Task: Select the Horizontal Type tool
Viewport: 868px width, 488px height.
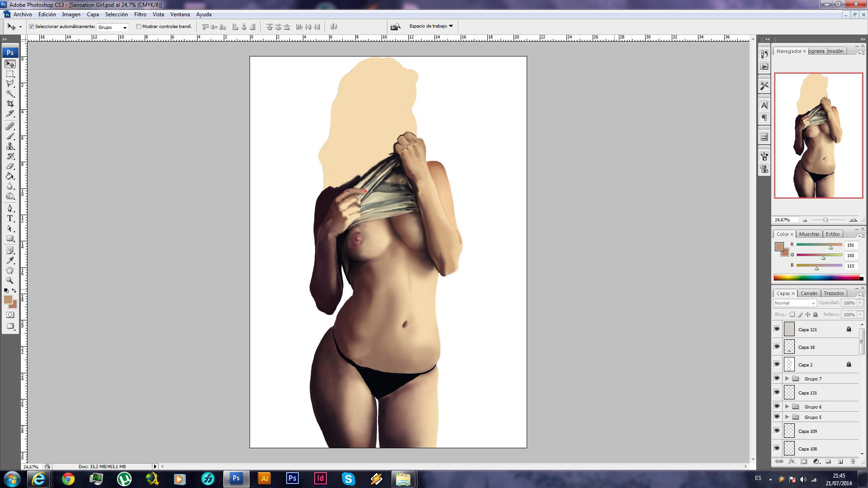Action: point(10,219)
